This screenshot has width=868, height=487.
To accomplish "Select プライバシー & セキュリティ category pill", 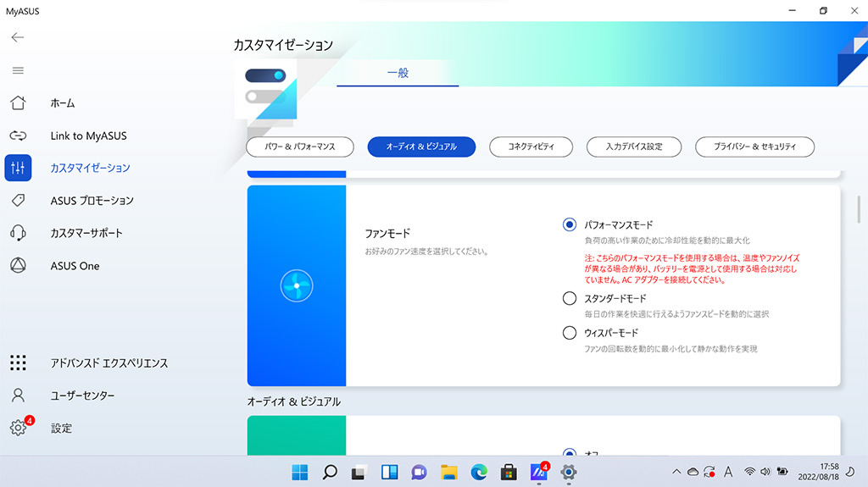I will tap(754, 147).
